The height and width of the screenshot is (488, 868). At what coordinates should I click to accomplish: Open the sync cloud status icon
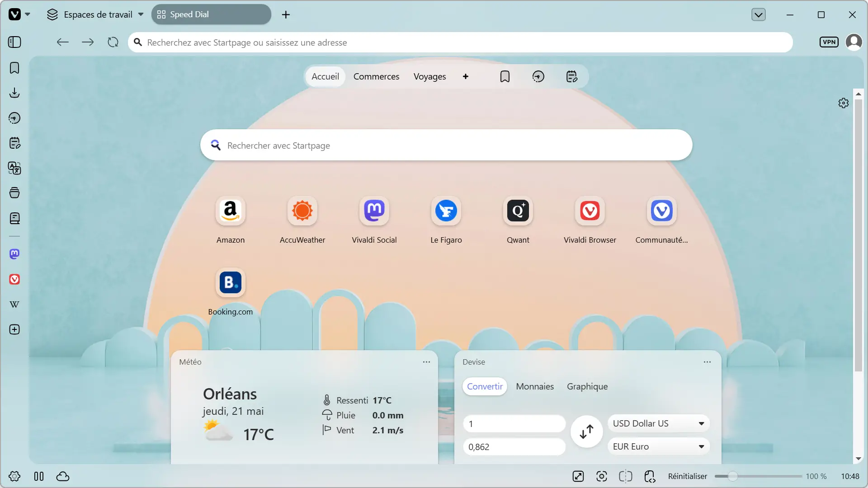click(63, 476)
